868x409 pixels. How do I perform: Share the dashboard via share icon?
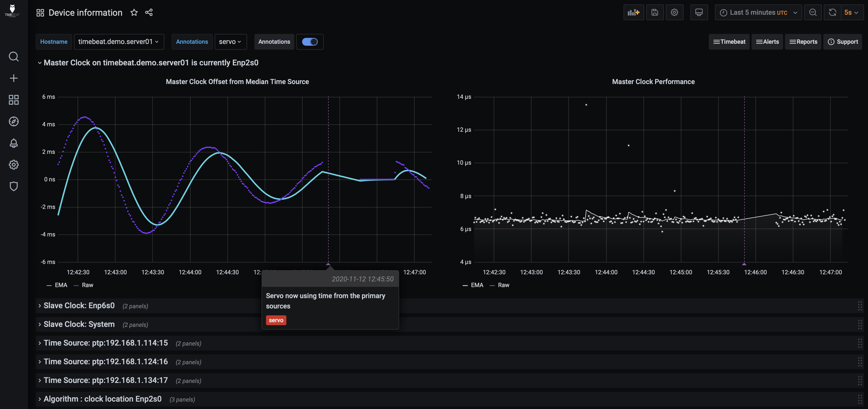(x=149, y=13)
